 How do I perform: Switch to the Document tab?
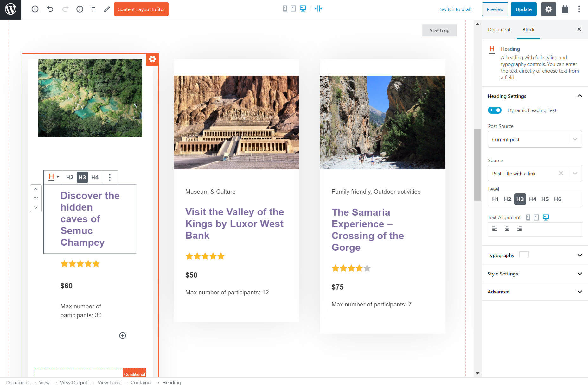pyautogui.click(x=499, y=29)
